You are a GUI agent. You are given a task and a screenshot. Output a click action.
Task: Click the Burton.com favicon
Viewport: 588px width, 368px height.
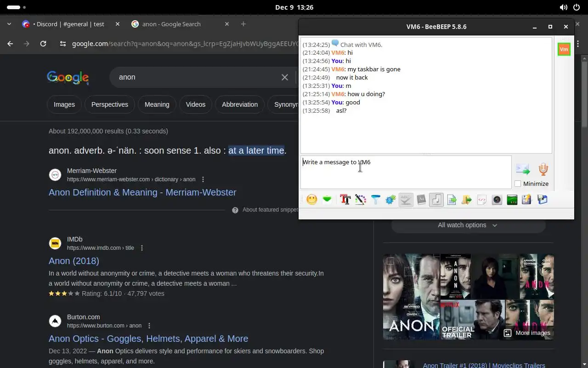55,321
